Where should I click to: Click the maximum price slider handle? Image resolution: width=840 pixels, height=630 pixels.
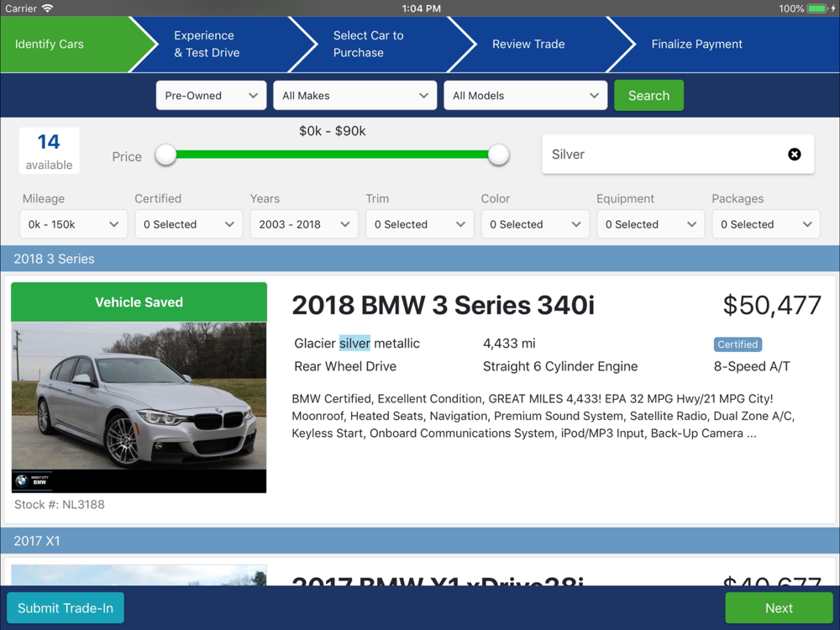(498, 155)
